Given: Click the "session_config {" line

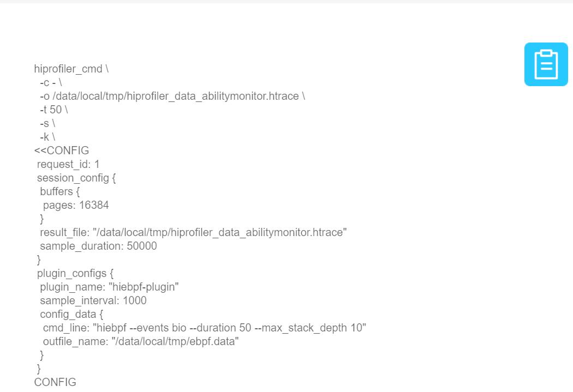Looking at the screenshot, I should pyautogui.click(x=76, y=178).
